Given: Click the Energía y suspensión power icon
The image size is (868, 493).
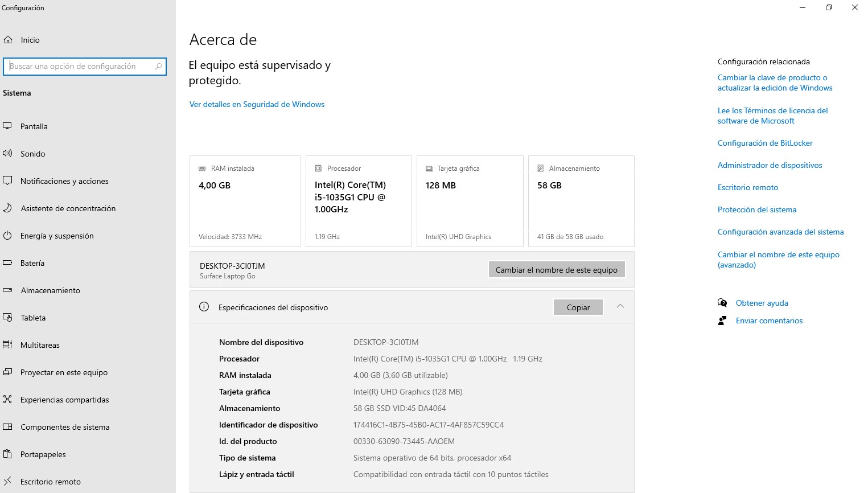Looking at the screenshot, I should click(x=7, y=235).
